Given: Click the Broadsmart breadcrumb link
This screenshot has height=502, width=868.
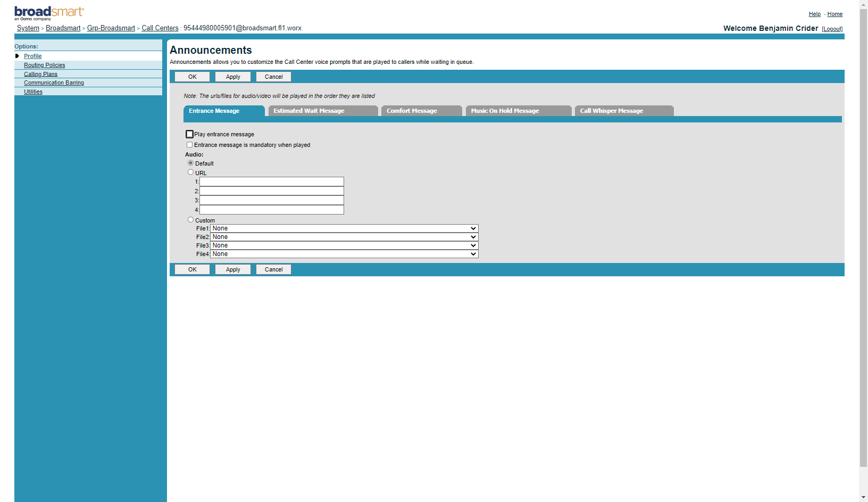Looking at the screenshot, I should (x=63, y=28).
